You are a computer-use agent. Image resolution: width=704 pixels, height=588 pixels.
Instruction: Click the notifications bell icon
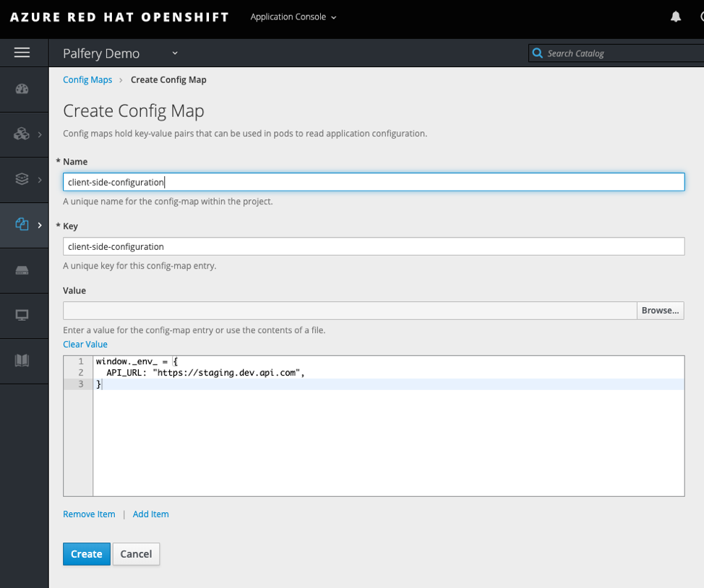point(675,16)
